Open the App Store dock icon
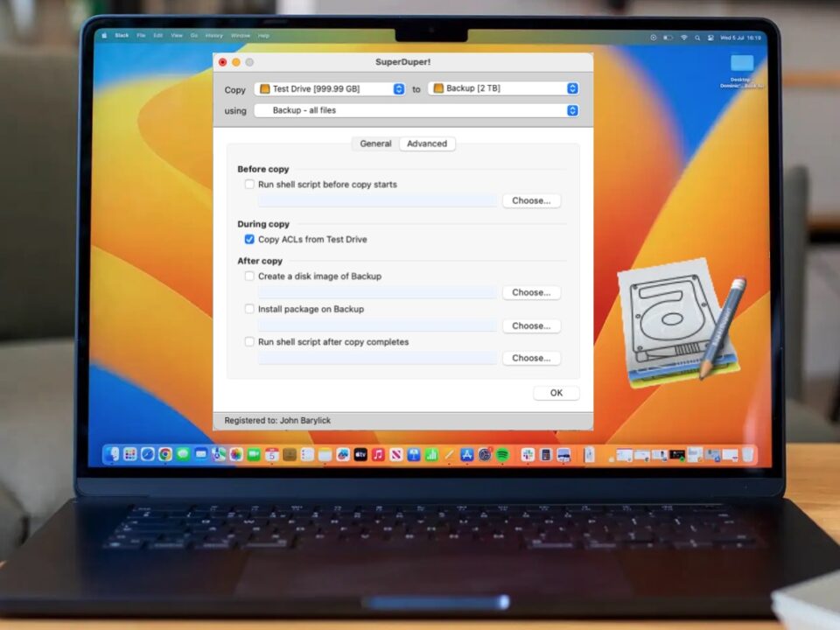Image resolution: width=840 pixels, height=630 pixels. pos(467,455)
